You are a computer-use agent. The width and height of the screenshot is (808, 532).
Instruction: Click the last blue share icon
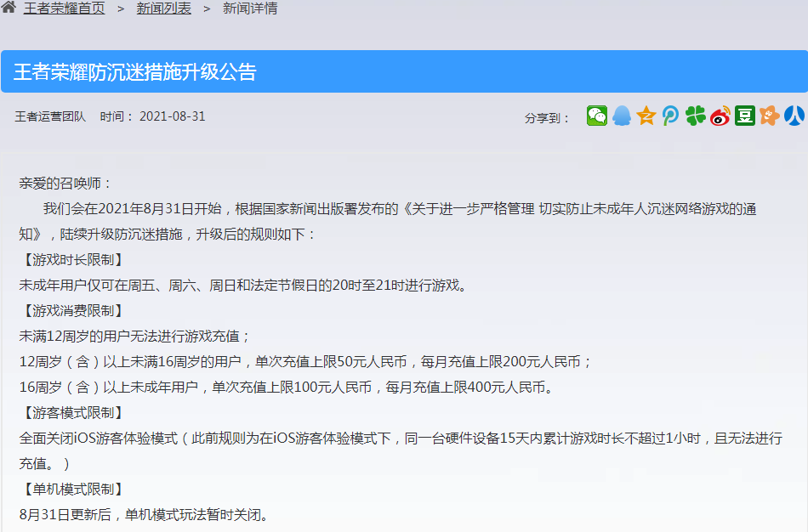coord(794,115)
